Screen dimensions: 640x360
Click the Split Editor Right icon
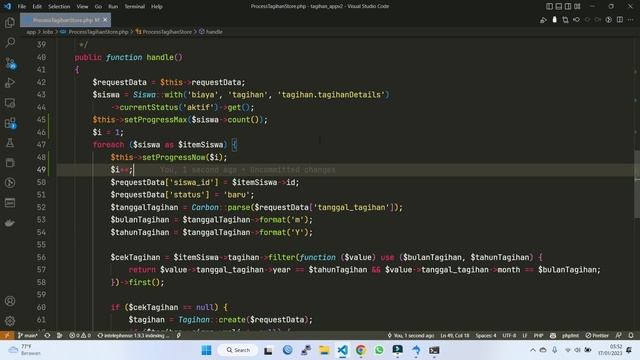(620, 20)
